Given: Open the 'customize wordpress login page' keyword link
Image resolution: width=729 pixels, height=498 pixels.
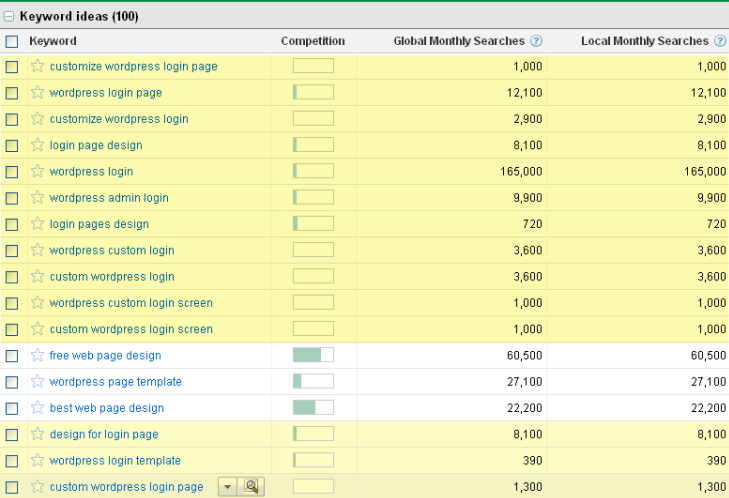Looking at the screenshot, I should click(133, 67).
